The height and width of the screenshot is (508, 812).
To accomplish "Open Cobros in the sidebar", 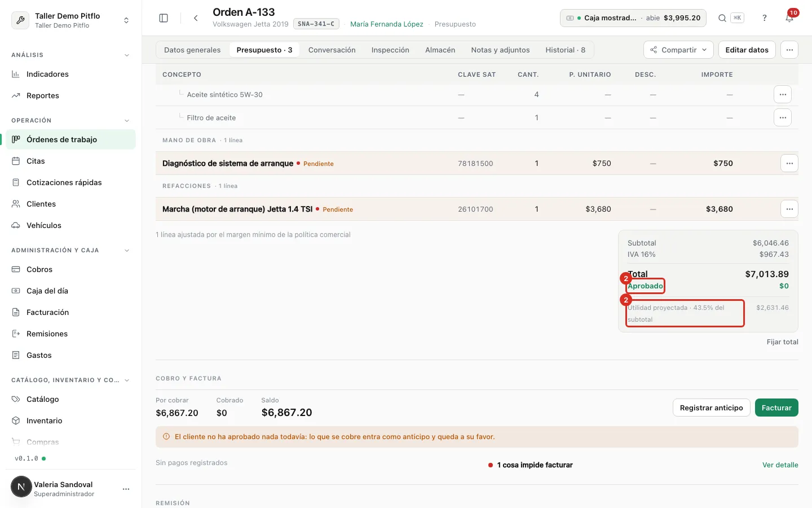I will point(70,269).
